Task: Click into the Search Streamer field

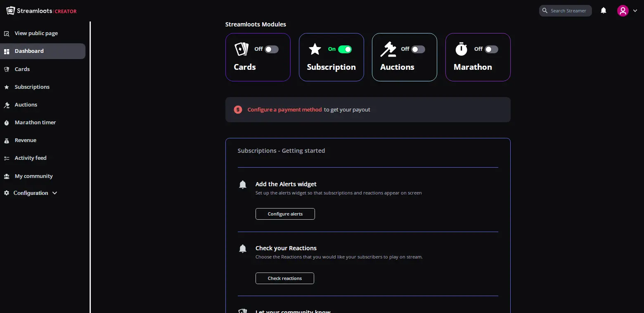Action: [566, 11]
